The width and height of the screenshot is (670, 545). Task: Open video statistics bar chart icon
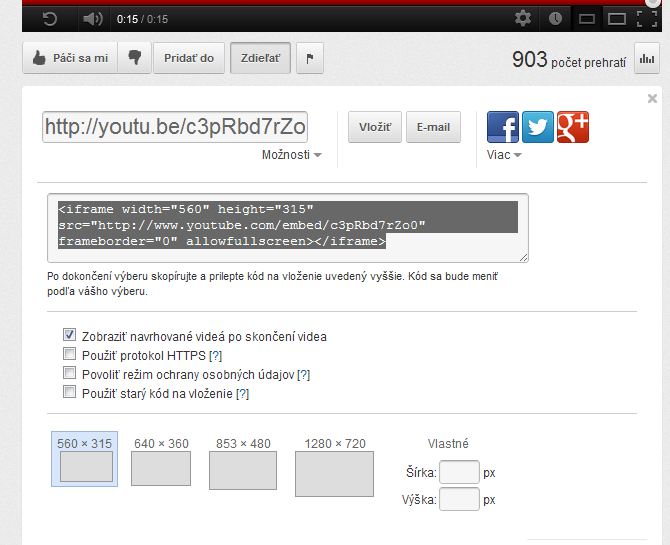647,58
